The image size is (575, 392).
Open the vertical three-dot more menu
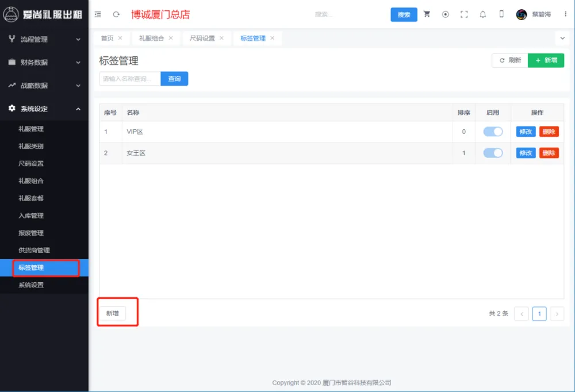click(x=565, y=14)
